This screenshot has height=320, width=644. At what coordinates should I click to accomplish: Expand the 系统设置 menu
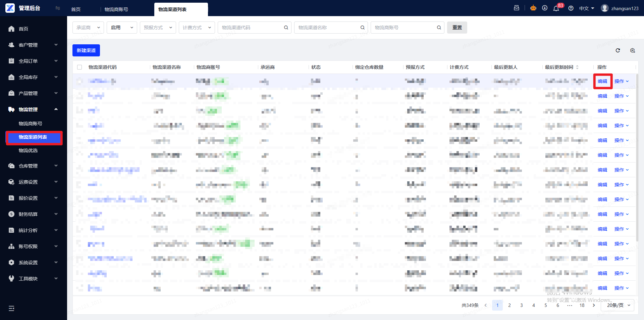point(34,263)
